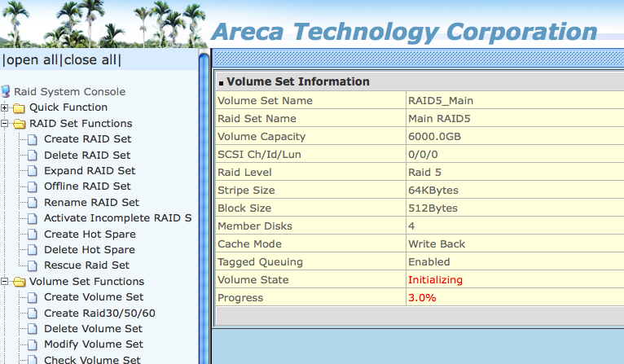Click the 'RAID5_Main' volume name value
Viewport: 624px width, 364px height.
[x=441, y=101]
